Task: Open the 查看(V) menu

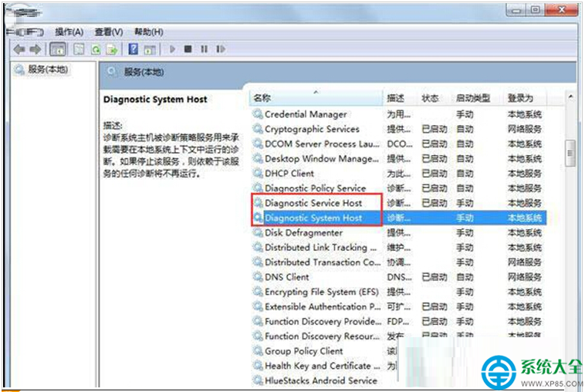Action: pyautogui.click(x=109, y=32)
